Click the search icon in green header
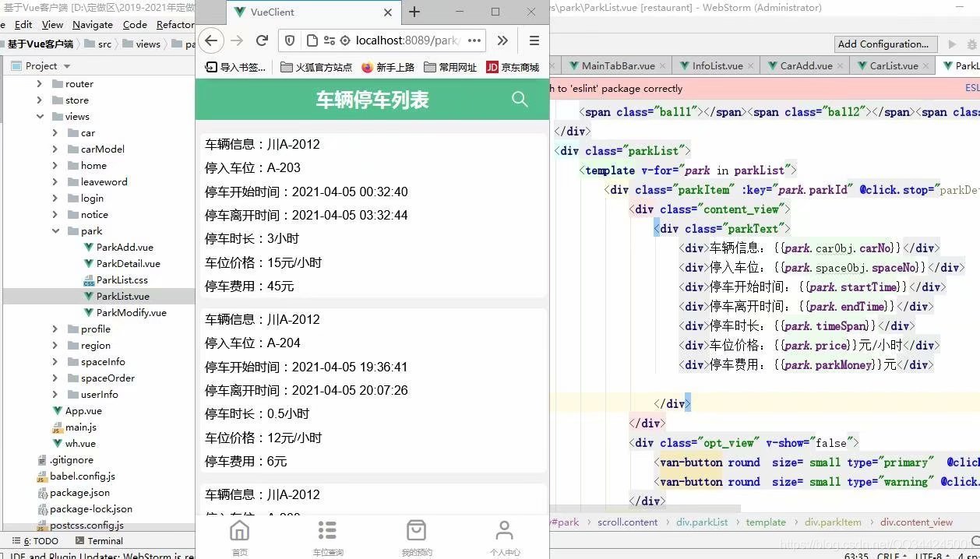 [x=520, y=99]
